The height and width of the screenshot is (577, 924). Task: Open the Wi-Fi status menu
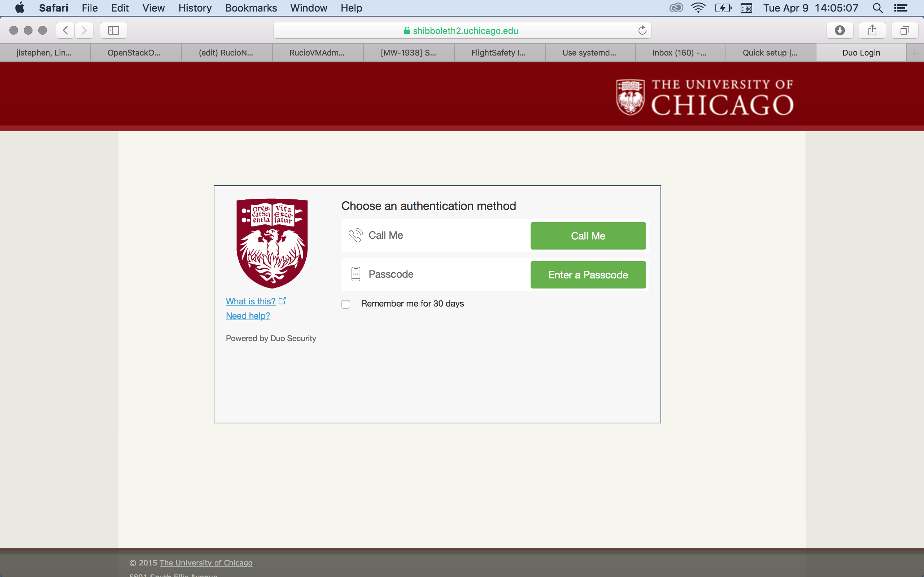click(x=698, y=8)
